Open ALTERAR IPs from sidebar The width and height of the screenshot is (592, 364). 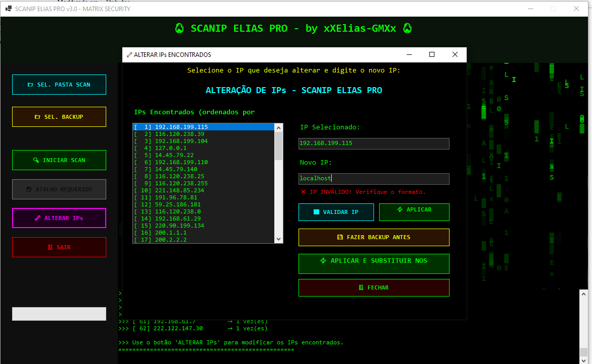click(x=59, y=218)
